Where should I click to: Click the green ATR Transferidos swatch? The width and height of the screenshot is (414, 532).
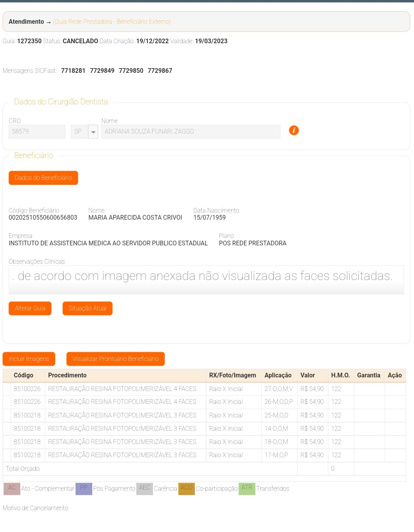[x=247, y=489]
